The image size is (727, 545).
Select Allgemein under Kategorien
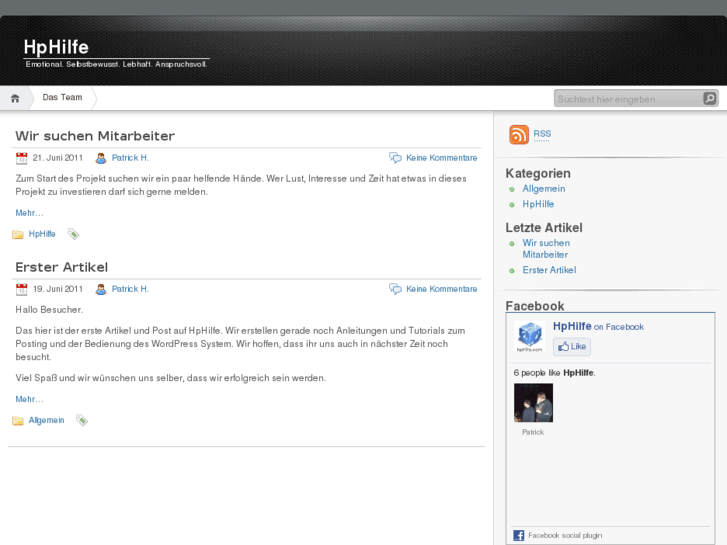[x=543, y=189]
